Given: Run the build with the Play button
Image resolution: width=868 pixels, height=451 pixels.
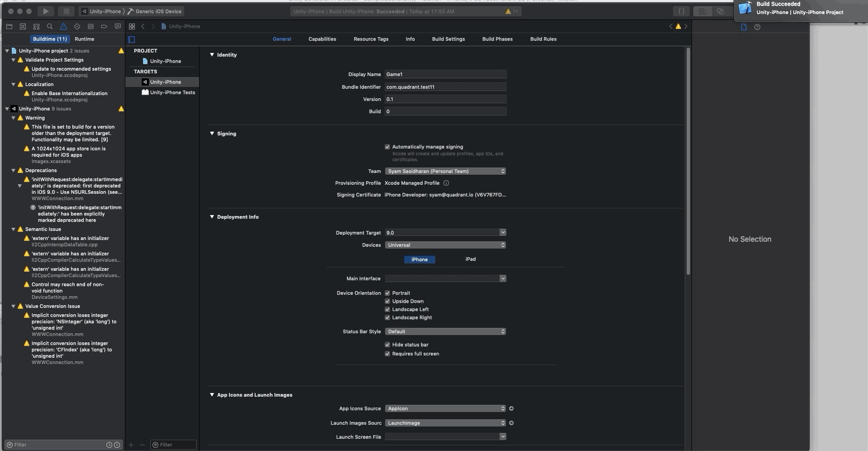Looking at the screenshot, I should point(46,11).
